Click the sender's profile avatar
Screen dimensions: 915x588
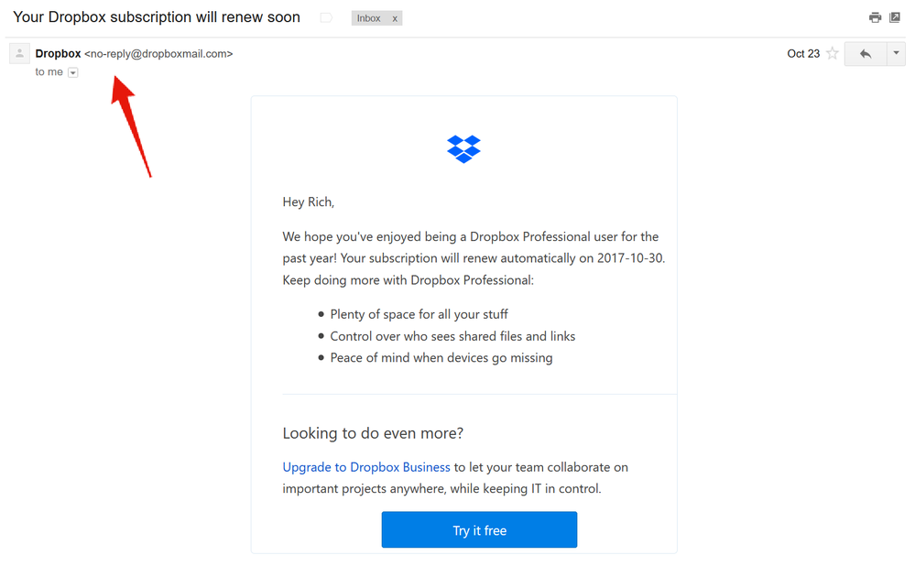[x=19, y=54]
